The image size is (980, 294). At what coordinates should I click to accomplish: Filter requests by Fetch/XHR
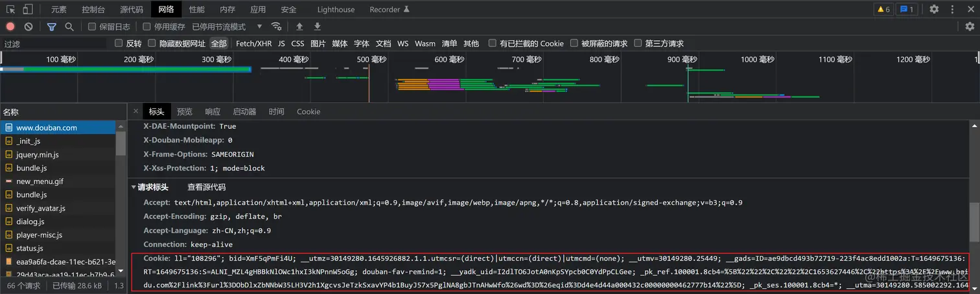pyautogui.click(x=253, y=43)
